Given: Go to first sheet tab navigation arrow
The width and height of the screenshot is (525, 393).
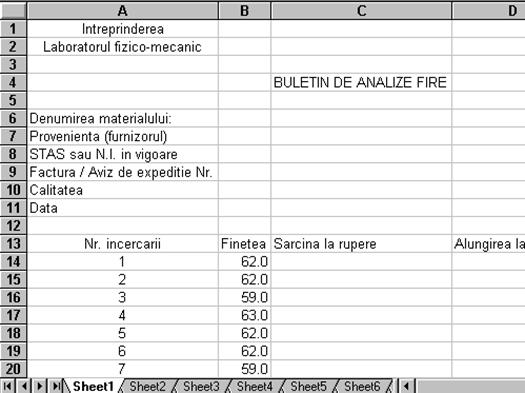Looking at the screenshot, I should pos(7,386).
